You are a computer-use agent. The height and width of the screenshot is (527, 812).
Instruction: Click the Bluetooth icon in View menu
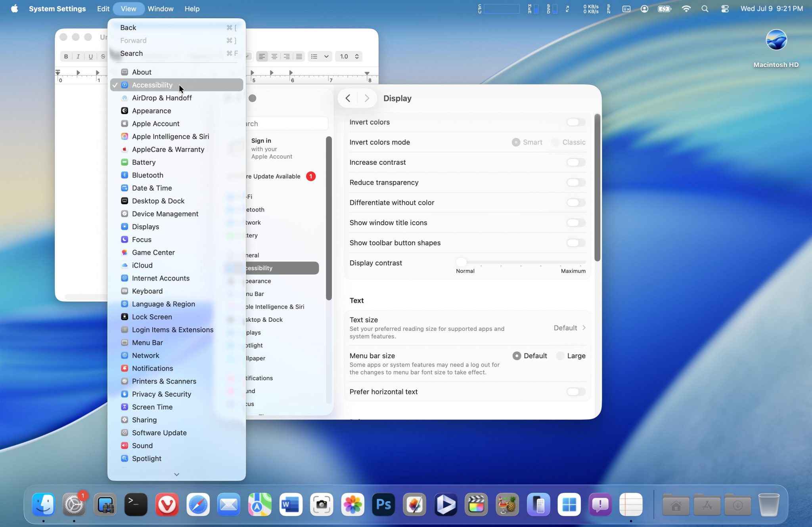[x=124, y=175]
